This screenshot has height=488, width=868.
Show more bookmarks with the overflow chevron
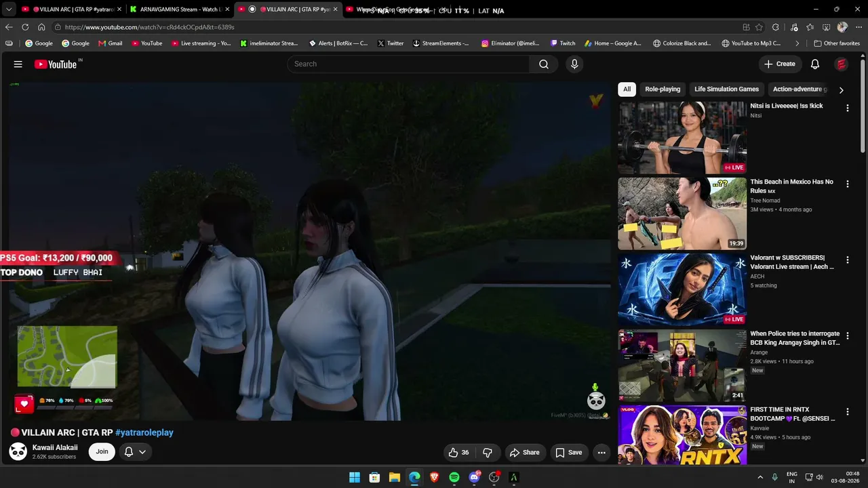click(797, 43)
